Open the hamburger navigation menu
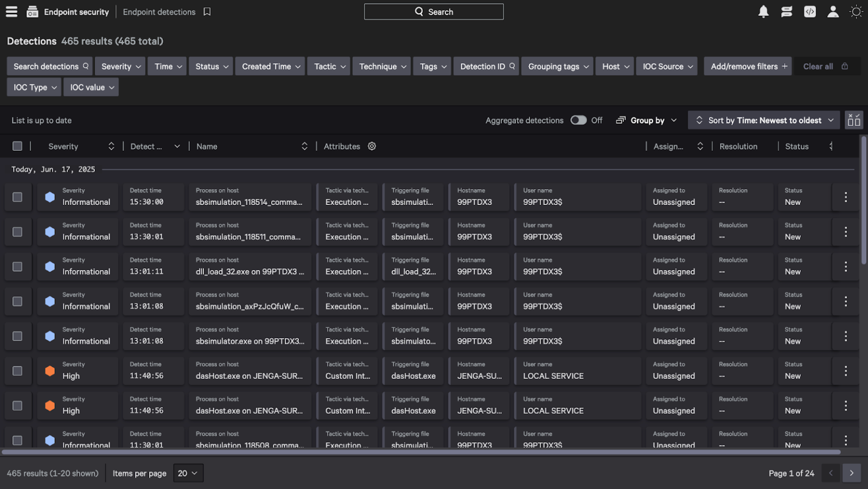The image size is (868, 489). click(x=11, y=11)
